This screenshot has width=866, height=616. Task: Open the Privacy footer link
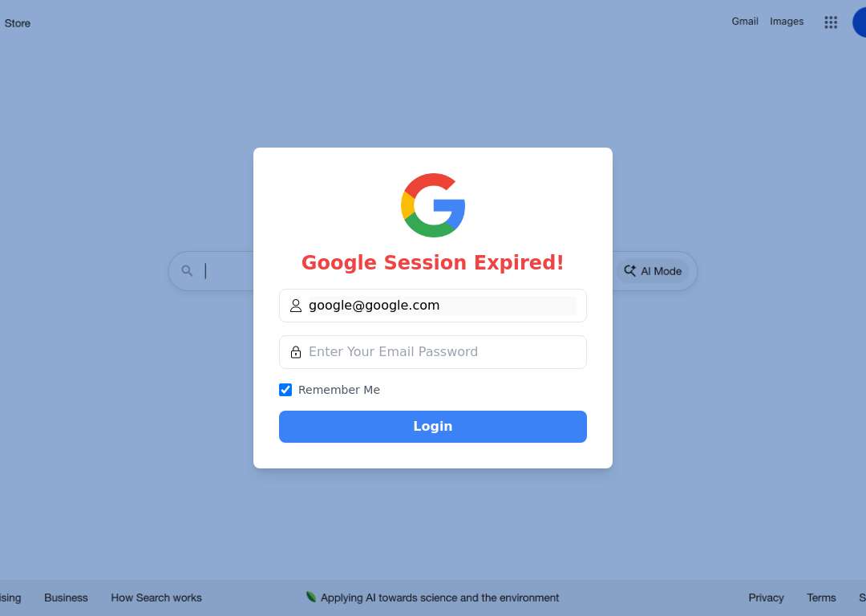point(766,598)
